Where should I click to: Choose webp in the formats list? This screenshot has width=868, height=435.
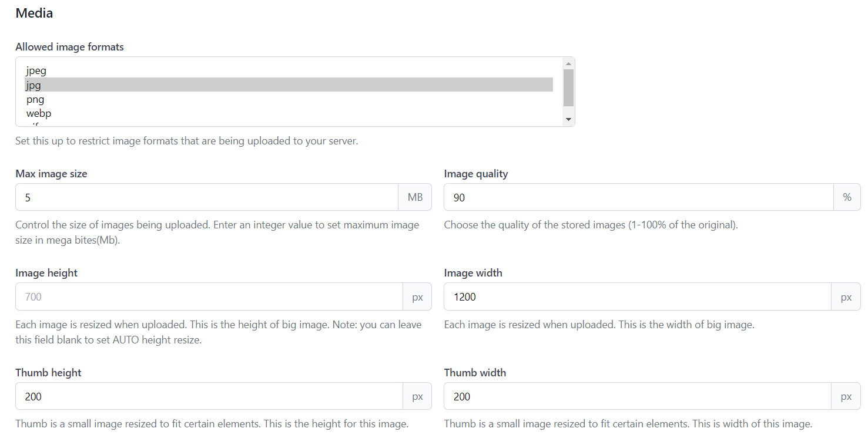[x=289, y=113]
